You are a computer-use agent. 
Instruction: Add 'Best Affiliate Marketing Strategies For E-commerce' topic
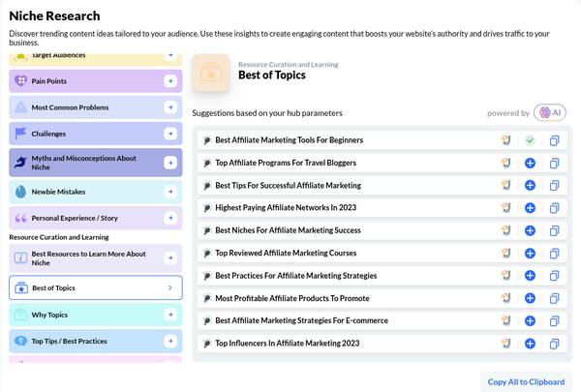[x=530, y=320]
